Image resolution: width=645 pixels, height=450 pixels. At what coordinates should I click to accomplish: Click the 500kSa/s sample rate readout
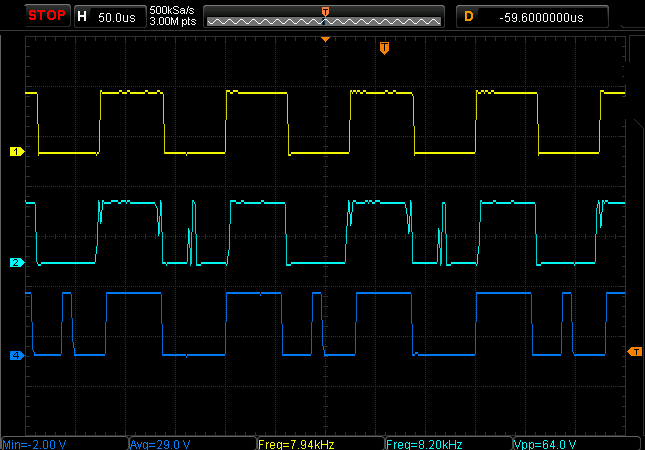[x=172, y=10]
